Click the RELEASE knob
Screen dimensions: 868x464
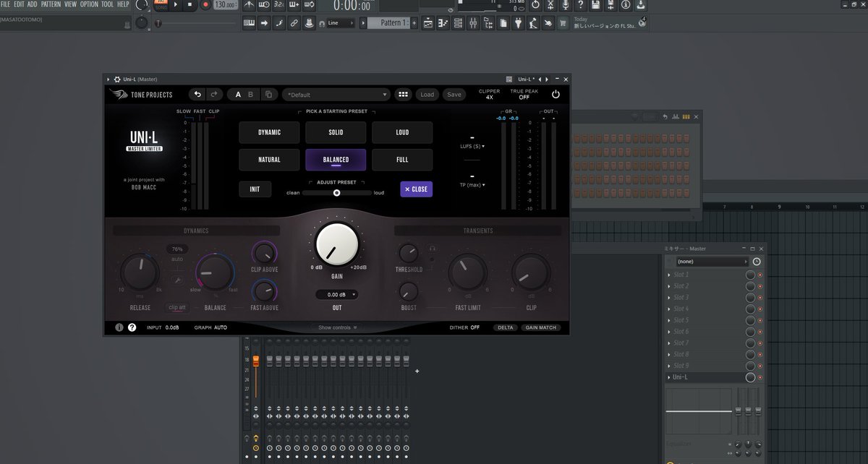click(x=140, y=272)
